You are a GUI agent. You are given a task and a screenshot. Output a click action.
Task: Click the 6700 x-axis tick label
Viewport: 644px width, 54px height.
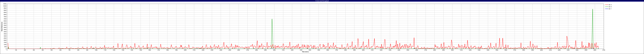[604, 50]
